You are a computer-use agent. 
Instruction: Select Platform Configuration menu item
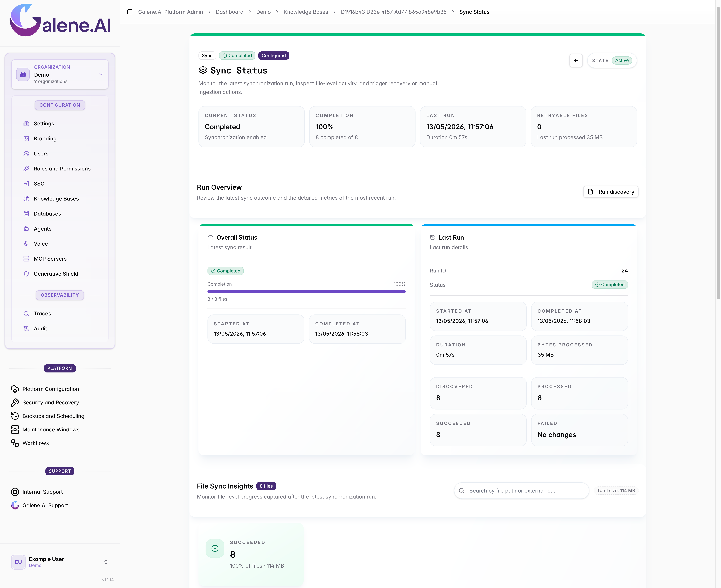tap(50, 389)
